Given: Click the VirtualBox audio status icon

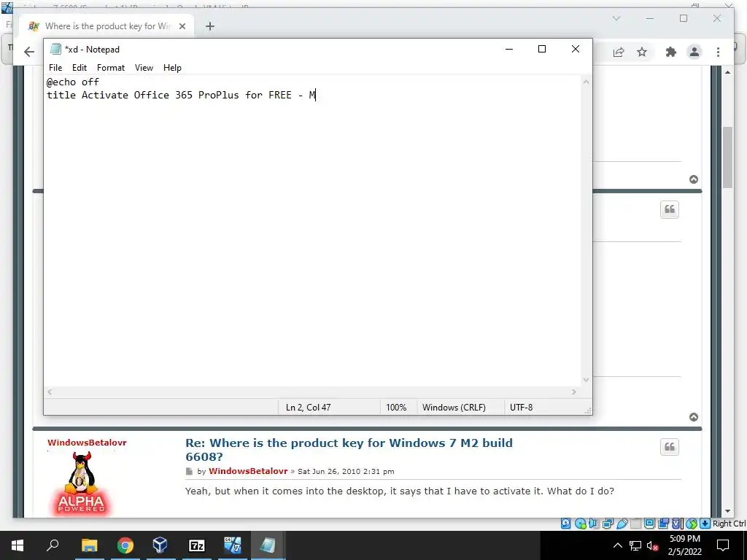Looking at the screenshot, I should tap(594, 524).
